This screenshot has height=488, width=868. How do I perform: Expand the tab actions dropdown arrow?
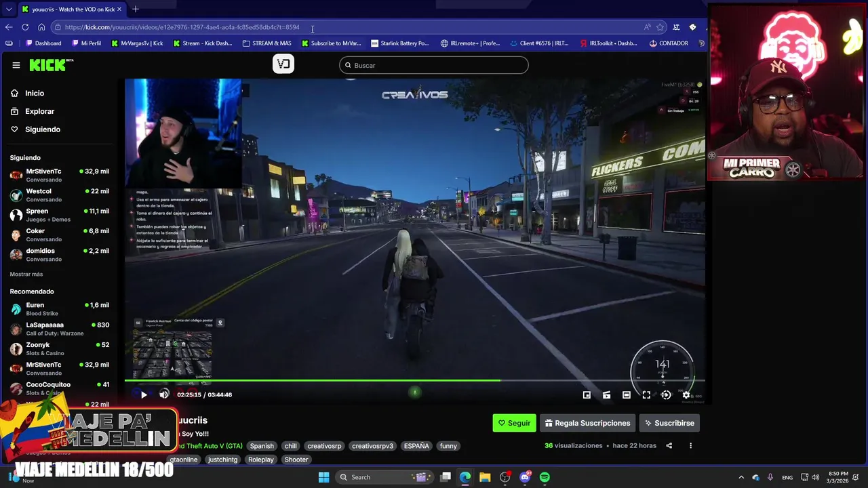click(x=8, y=9)
